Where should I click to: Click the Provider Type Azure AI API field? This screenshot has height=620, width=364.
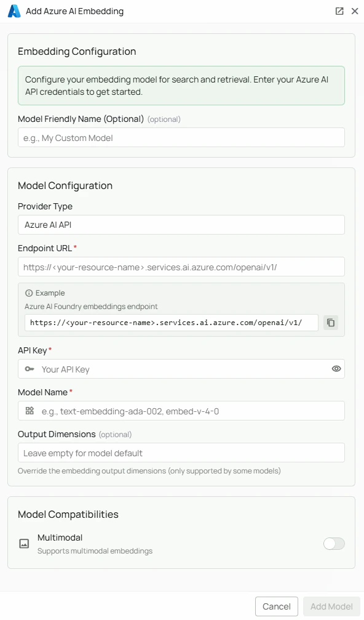point(181,225)
